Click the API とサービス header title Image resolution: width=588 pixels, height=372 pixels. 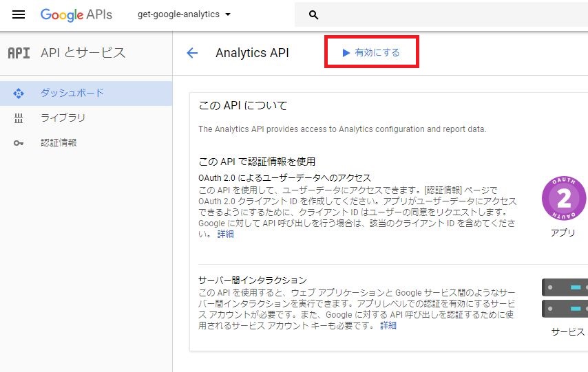pos(83,53)
